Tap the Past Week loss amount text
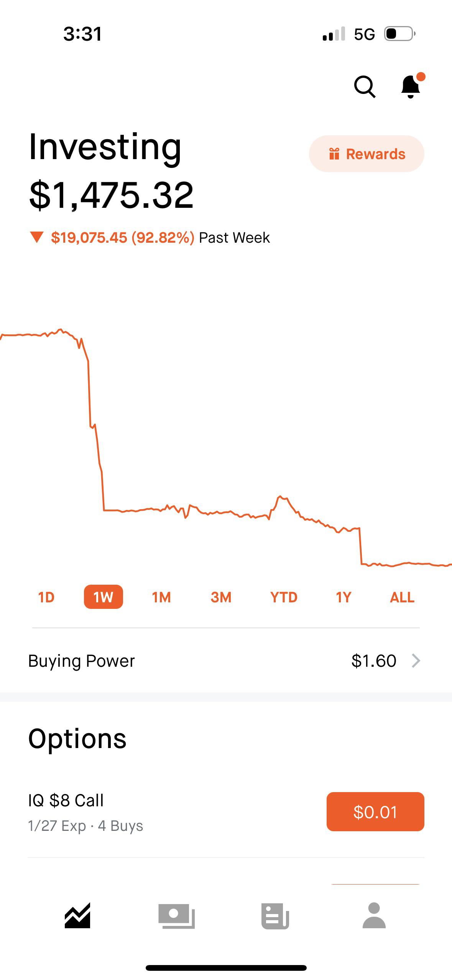This screenshot has width=452, height=980. pyautogui.click(x=123, y=238)
